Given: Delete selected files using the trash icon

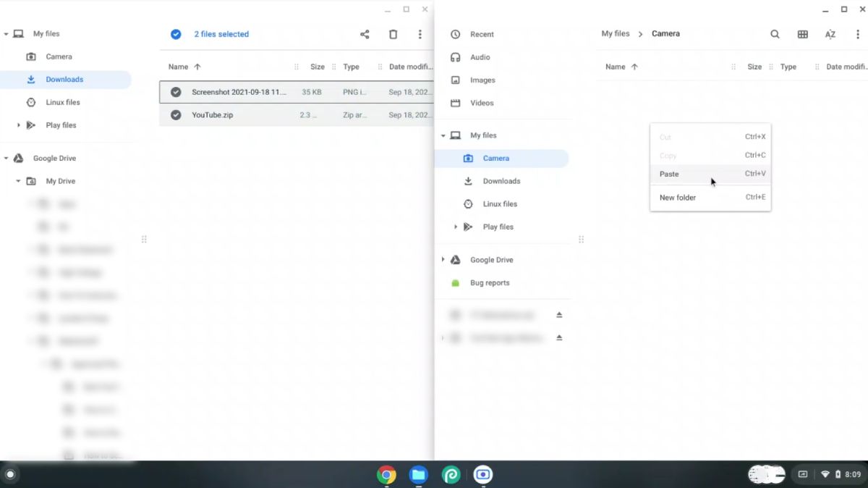Looking at the screenshot, I should pos(393,34).
